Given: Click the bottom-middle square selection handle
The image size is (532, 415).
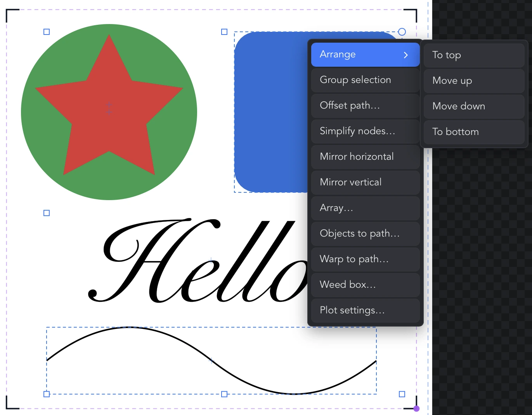Looking at the screenshot, I should point(224,394).
